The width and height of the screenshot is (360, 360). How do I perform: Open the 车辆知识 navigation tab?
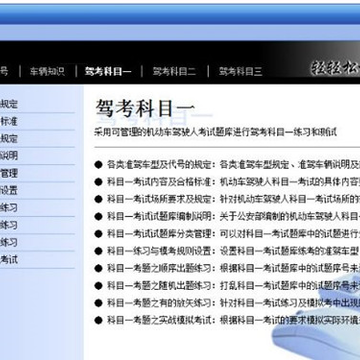point(47,71)
